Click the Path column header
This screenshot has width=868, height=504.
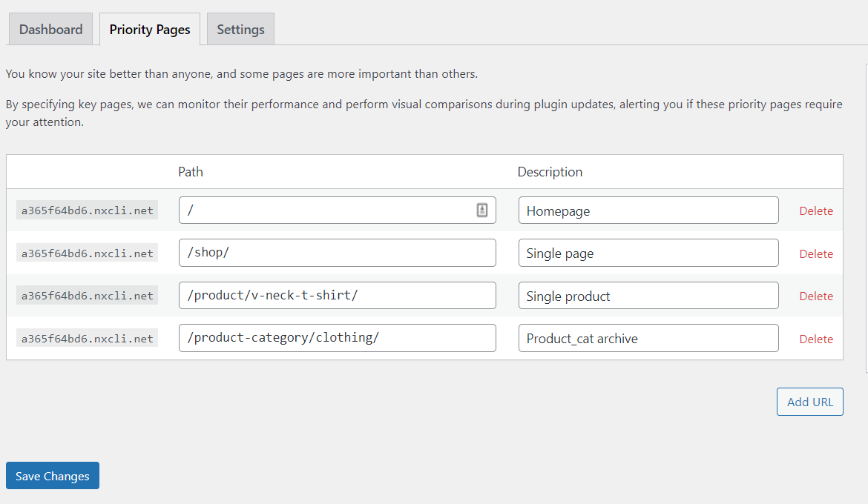tap(191, 172)
